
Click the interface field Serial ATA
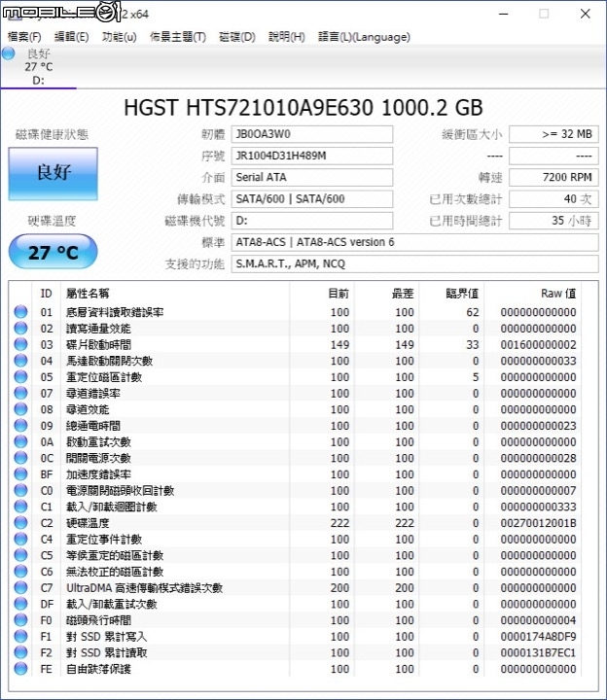click(x=311, y=178)
